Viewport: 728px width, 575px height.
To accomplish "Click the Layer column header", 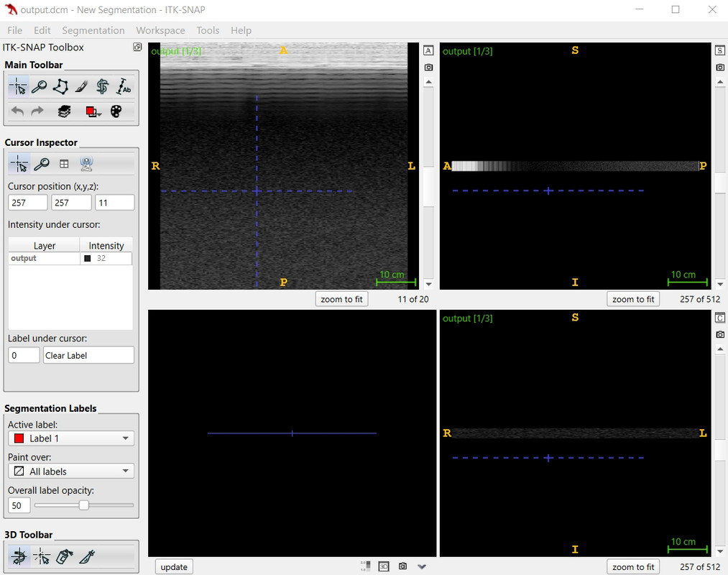I will [45, 245].
